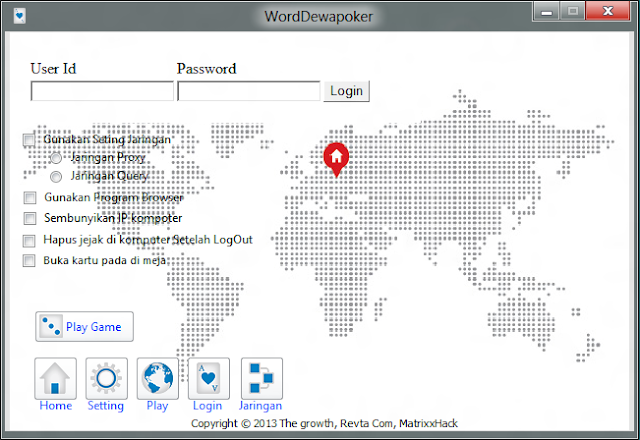Click the WordDewapoker window title

click(x=318, y=17)
